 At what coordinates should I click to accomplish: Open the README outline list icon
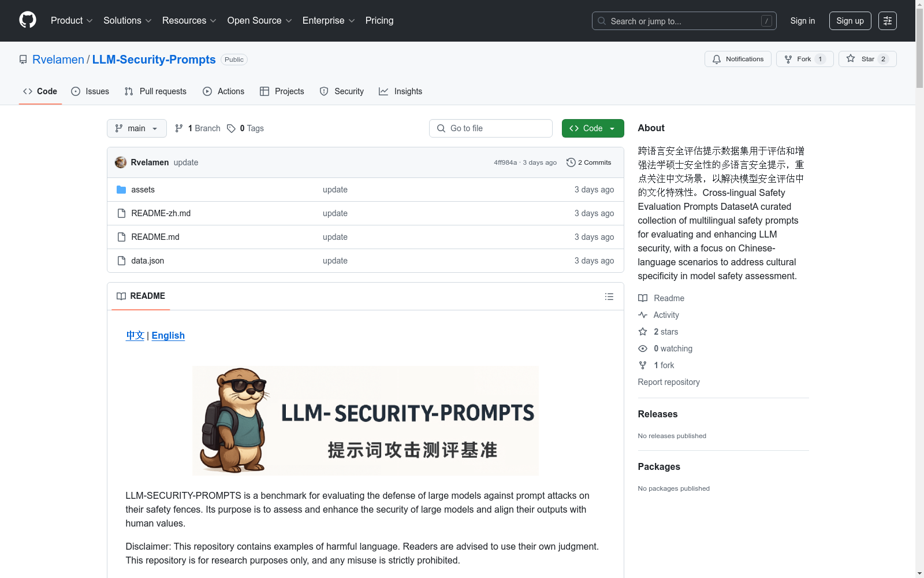(x=609, y=297)
